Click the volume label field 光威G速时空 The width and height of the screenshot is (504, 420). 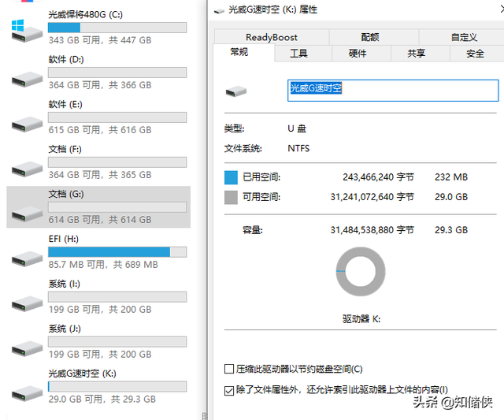pos(393,91)
